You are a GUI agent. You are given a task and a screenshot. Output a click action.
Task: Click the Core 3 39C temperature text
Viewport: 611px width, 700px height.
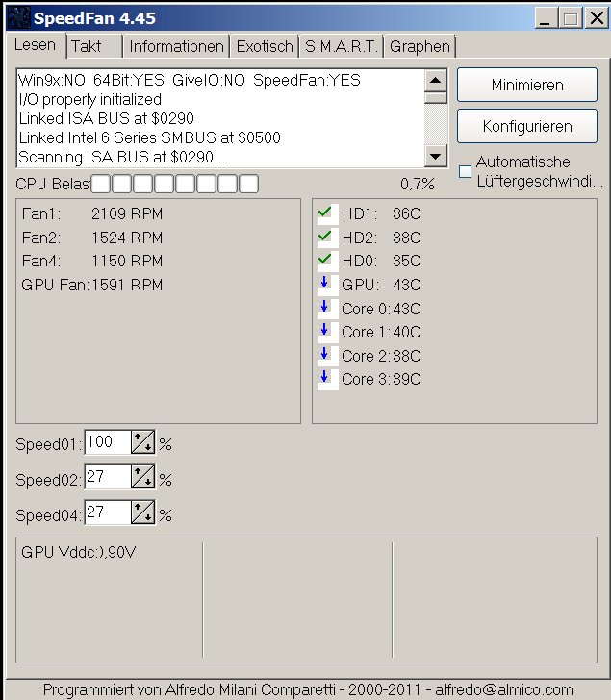(x=381, y=380)
